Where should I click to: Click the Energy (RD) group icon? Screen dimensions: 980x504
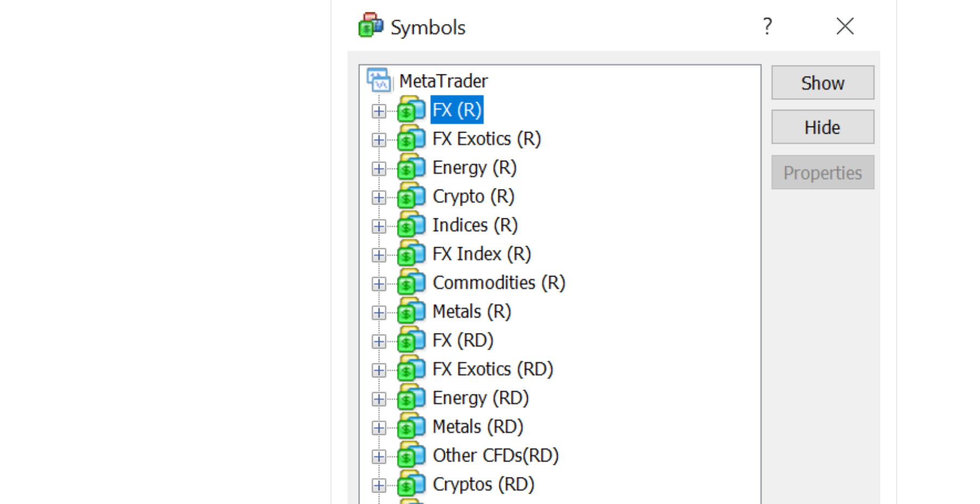411,398
